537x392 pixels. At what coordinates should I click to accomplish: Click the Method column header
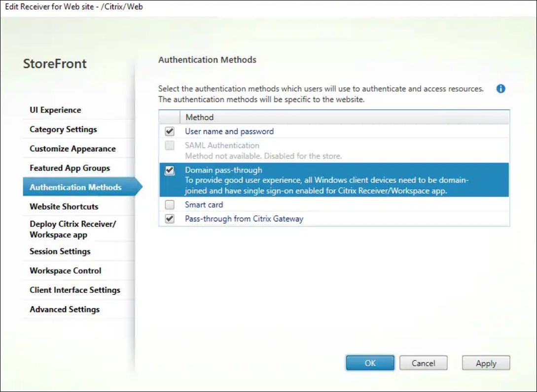pos(344,117)
